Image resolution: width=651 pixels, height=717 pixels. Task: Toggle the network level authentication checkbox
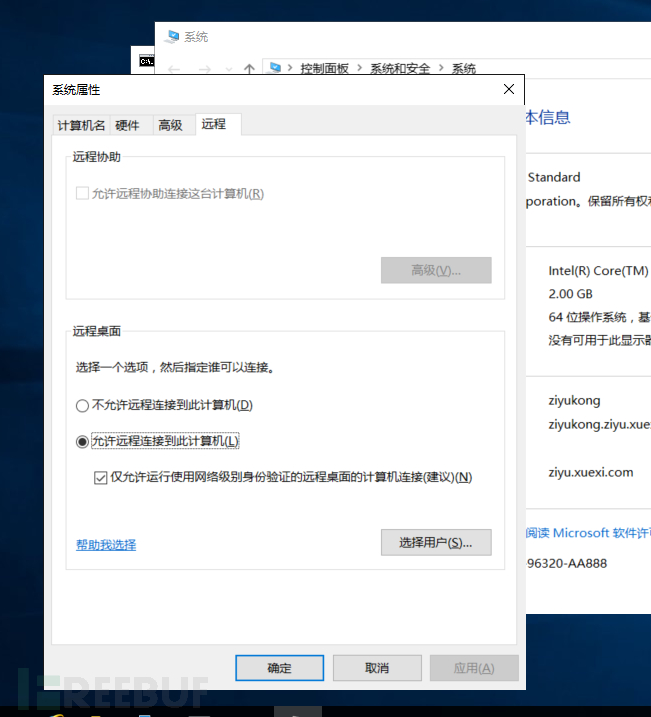point(101,478)
